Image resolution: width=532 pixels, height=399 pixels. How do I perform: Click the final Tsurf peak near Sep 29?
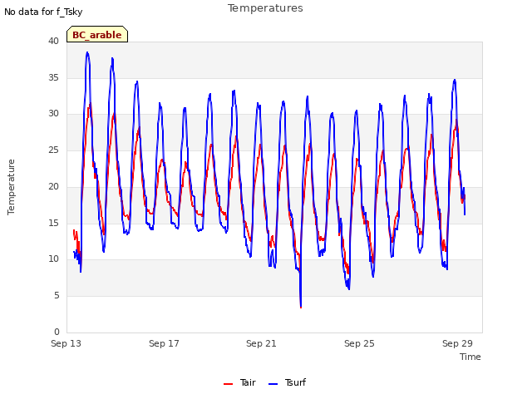click(x=455, y=80)
